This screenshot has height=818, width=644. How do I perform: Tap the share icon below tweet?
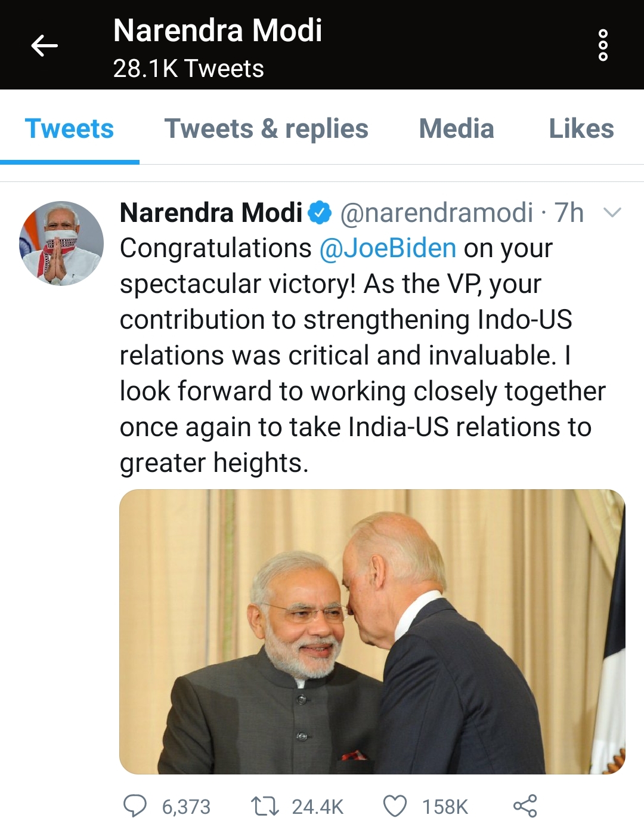[525, 805]
